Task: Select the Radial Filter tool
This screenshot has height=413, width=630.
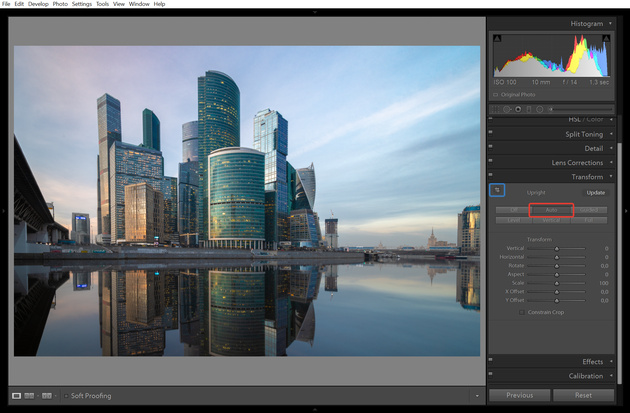Action: pos(540,109)
